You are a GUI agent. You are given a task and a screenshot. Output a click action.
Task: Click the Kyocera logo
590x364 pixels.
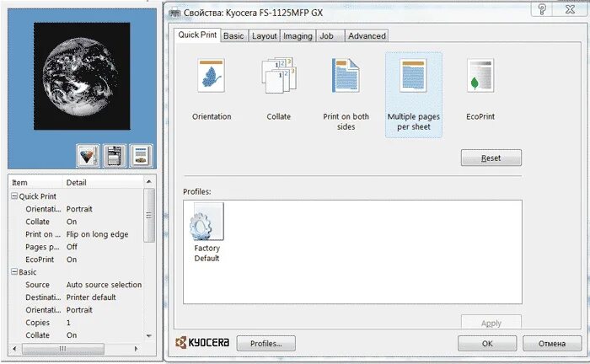(x=202, y=343)
